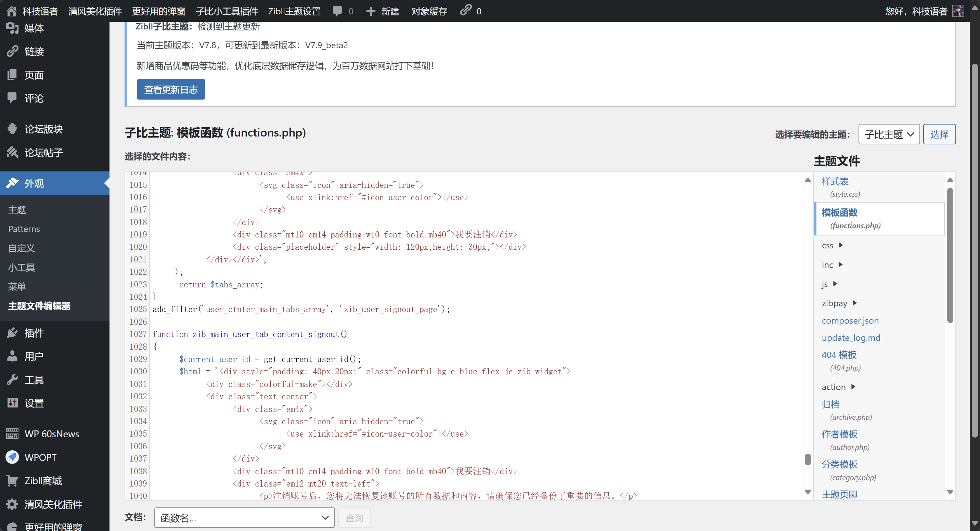This screenshot has height=531, width=980.
Task: Click the home icon next to 科技语者
Action: pos(11,11)
